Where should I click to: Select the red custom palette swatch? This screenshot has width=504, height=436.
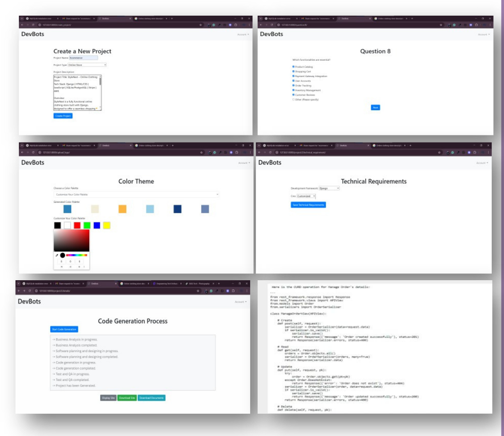[77, 225]
